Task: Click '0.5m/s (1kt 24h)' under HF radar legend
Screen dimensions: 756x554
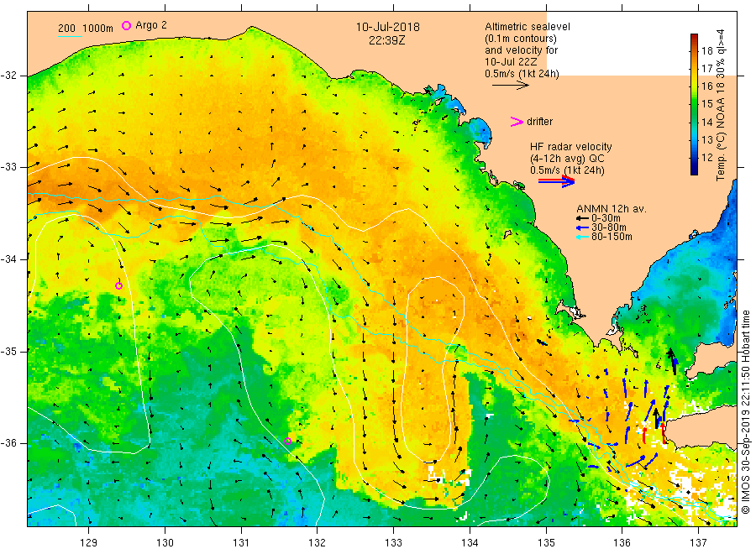Action: 567,170
